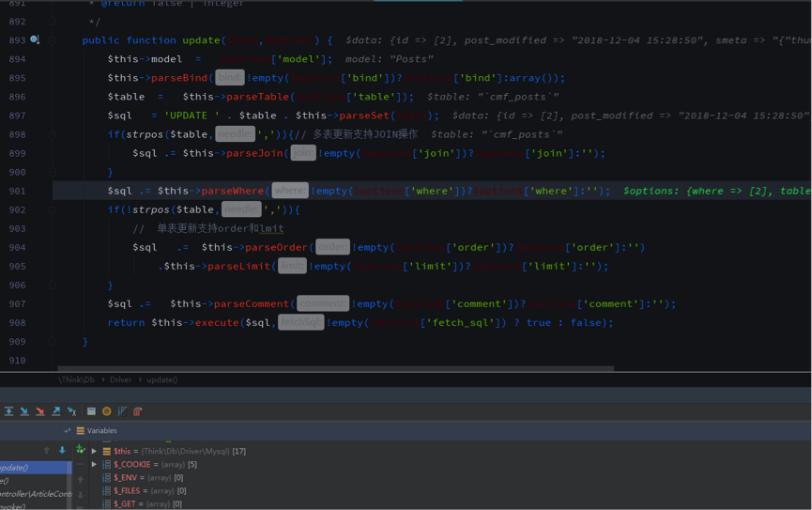Click the Run to Cursor icon

71,411
